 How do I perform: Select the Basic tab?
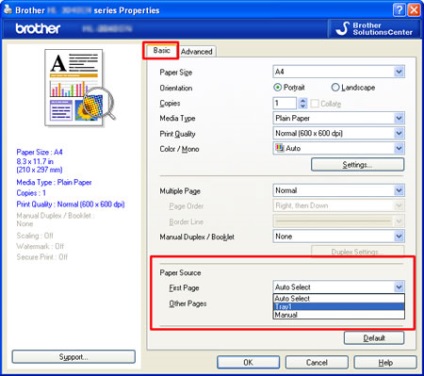point(161,50)
